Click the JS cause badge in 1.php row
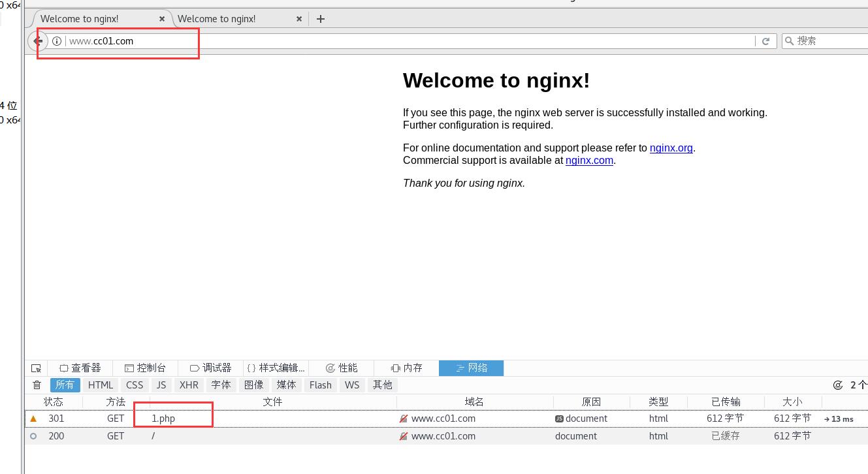 point(559,419)
